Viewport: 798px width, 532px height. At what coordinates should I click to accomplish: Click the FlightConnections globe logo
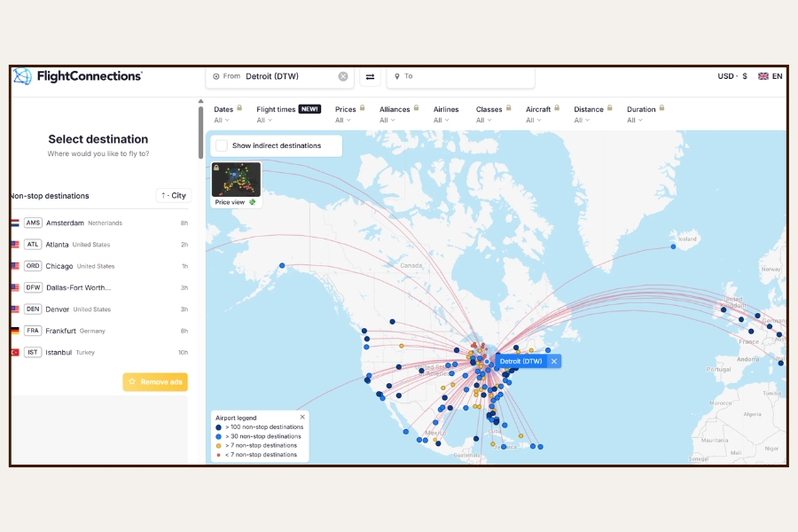(22, 76)
